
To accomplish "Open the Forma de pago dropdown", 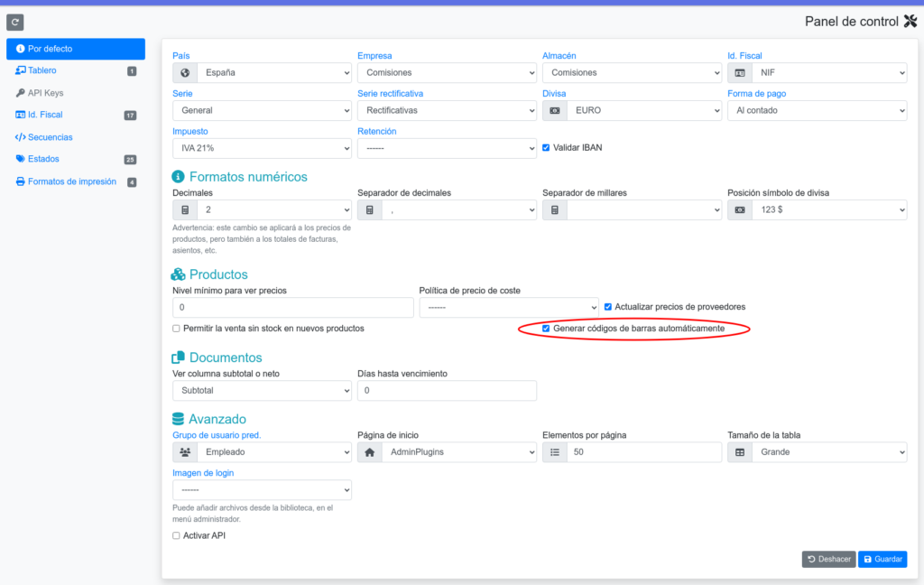I will [x=816, y=110].
